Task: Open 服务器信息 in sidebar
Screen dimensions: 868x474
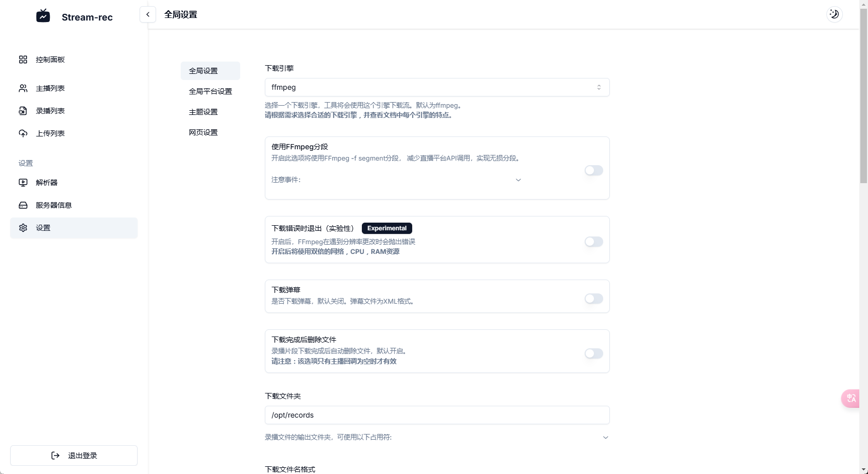Action: [x=74, y=205]
